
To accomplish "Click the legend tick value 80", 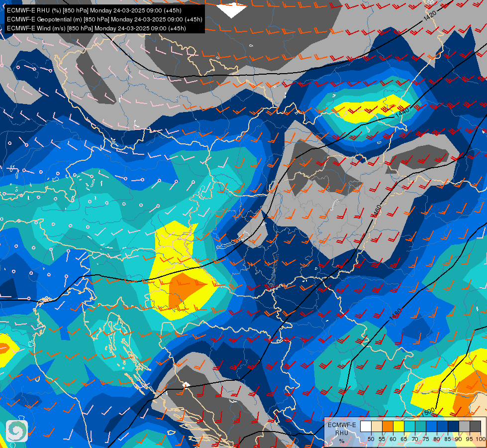I will point(437,439).
